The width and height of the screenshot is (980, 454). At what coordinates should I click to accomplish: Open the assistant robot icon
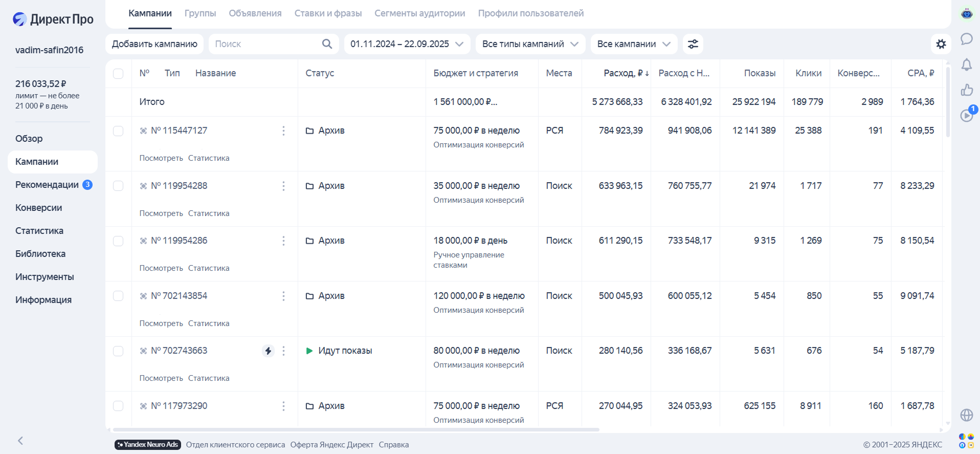[x=967, y=14]
